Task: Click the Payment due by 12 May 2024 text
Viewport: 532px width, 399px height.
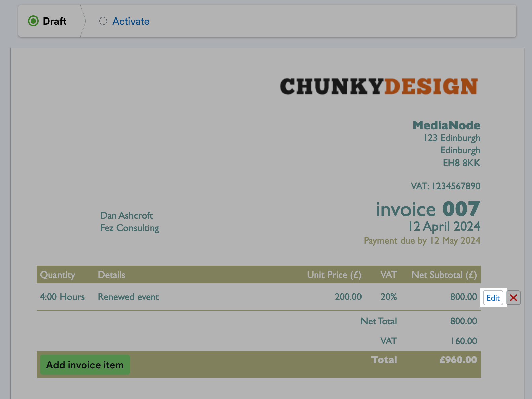Action: click(422, 241)
